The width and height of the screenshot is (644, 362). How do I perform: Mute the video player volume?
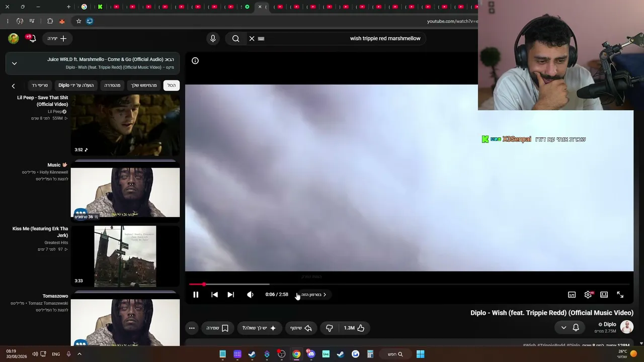[x=250, y=295]
